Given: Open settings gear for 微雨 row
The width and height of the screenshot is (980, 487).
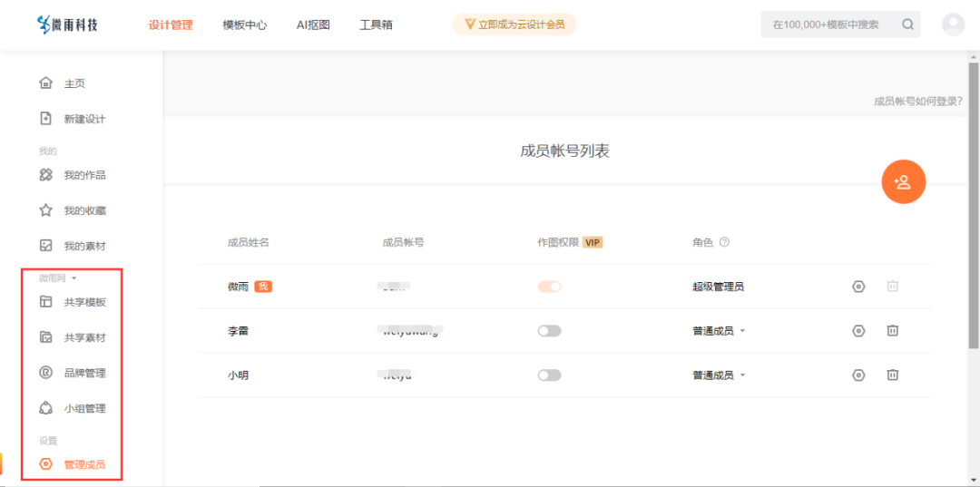Looking at the screenshot, I should click(x=858, y=287).
